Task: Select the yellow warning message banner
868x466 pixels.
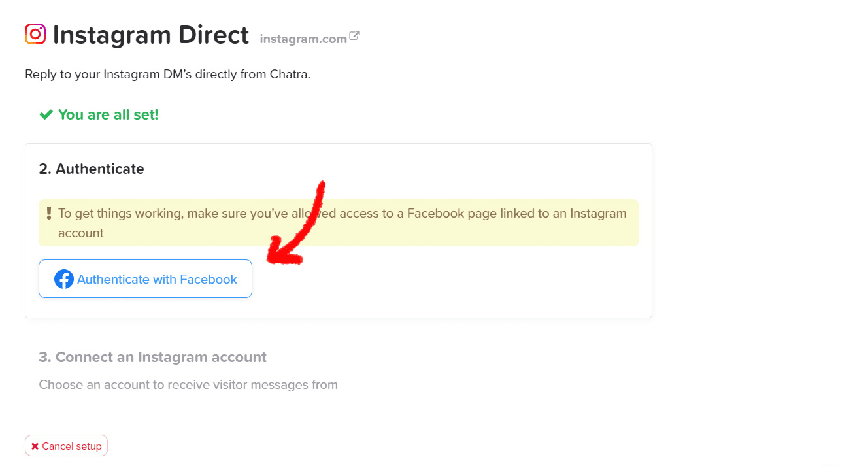Action: (338, 222)
